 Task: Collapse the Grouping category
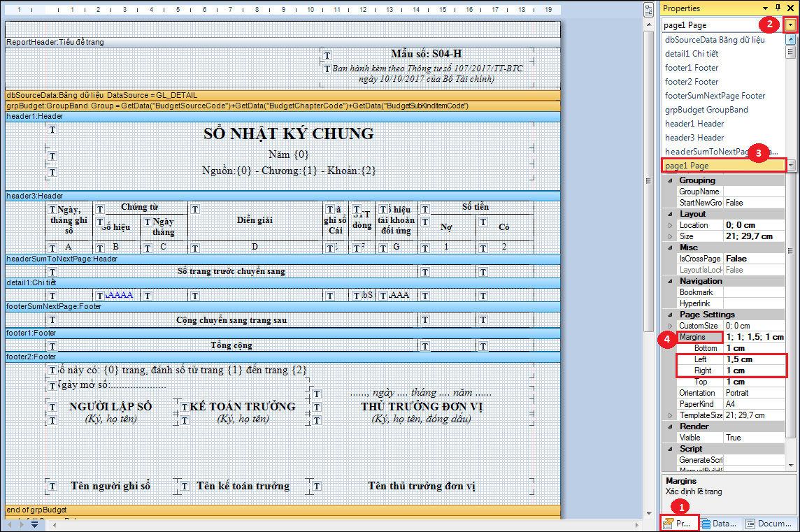(x=671, y=180)
